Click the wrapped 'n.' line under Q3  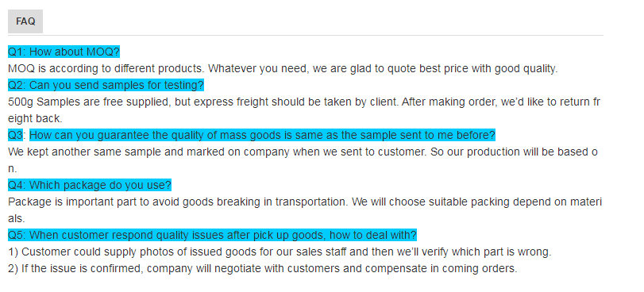[x=13, y=168]
